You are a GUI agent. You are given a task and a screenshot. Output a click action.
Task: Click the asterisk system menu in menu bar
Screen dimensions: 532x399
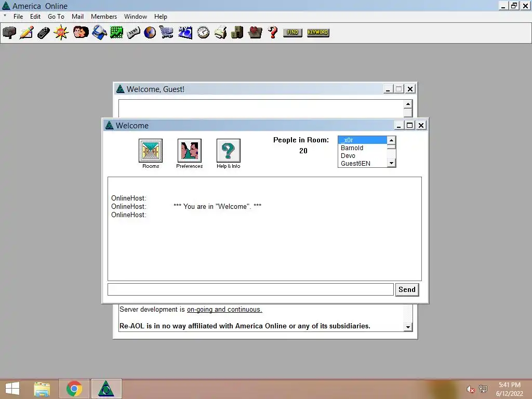[5, 16]
